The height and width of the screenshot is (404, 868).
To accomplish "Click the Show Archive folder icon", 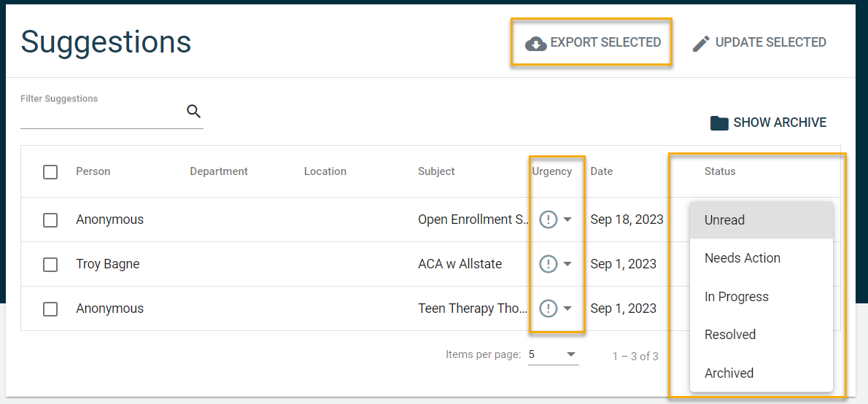I will pos(719,123).
